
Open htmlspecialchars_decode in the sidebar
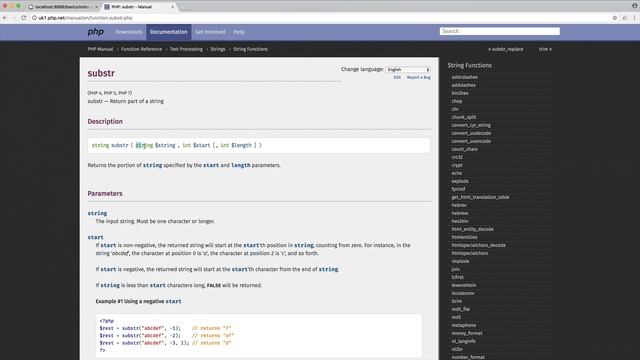pyautogui.click(x=478, y=245)
